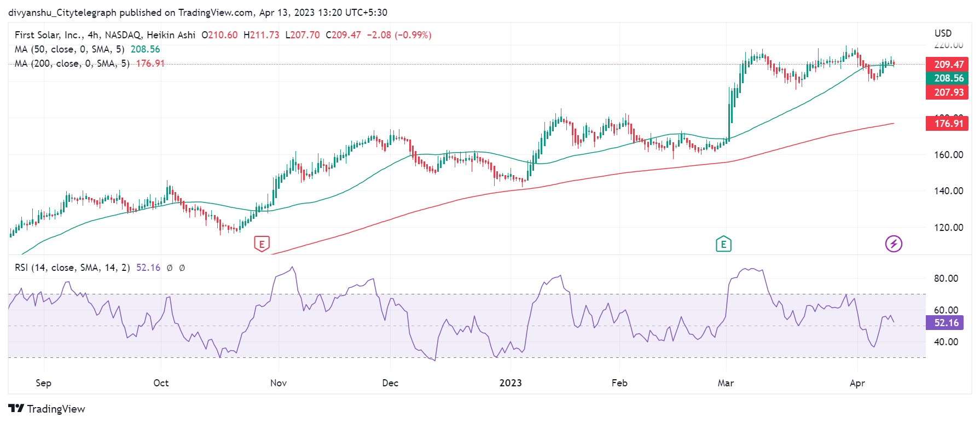Click the USD currency label

click(943, 33)
